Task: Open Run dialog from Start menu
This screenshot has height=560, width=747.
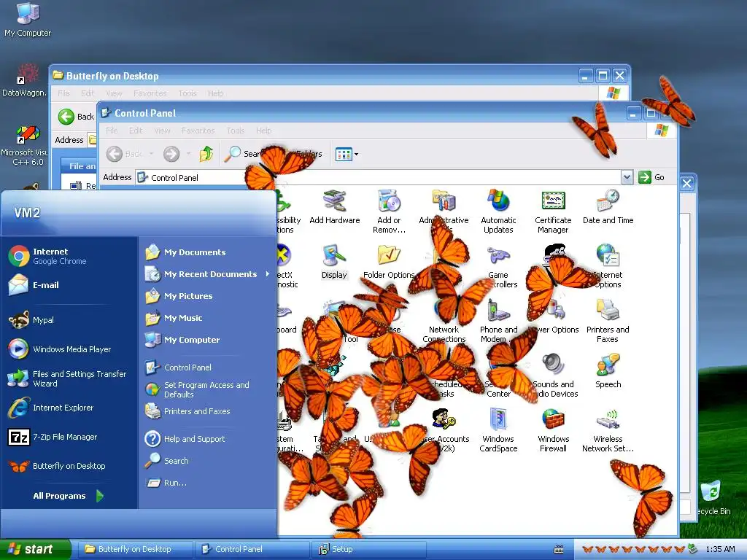Action: [x=208, y=483]
